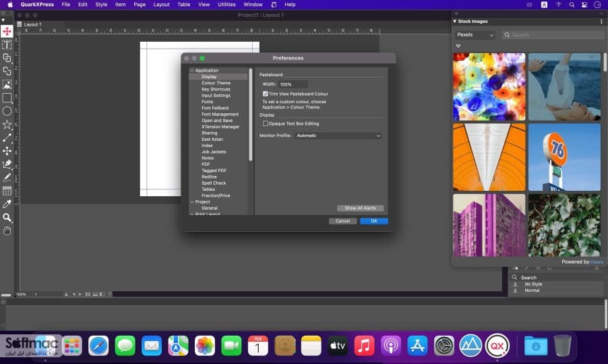Viewport: 608px width, 364px height.
Task: Select Job Jackets preference item
Action: (x=214, y=152)
